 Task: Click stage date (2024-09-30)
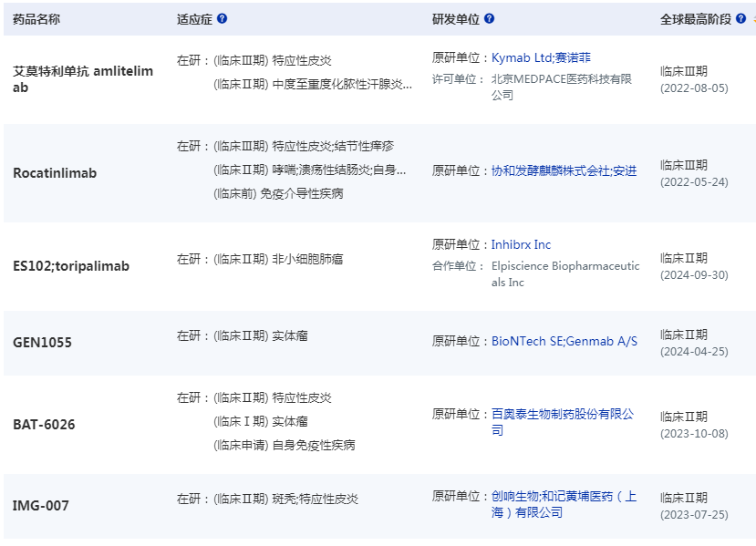[x=694, y=275]
